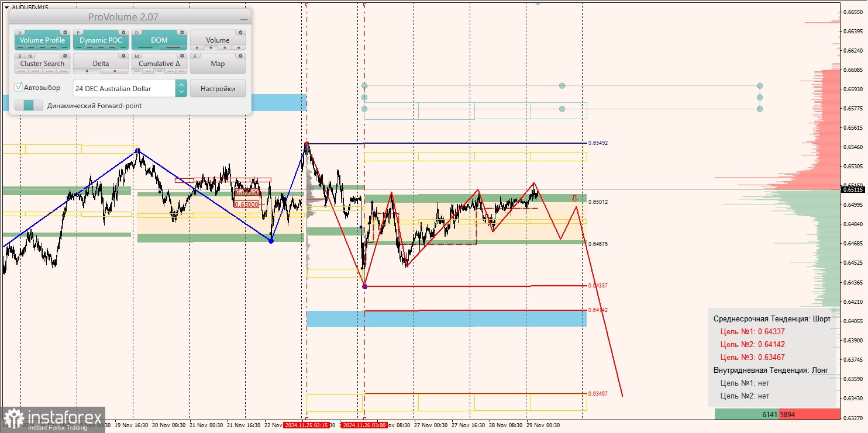This screenshot has width=868, height=433.
Task: Click the V hotkey badge on Volume Profile
Action: tap(20, 33)
